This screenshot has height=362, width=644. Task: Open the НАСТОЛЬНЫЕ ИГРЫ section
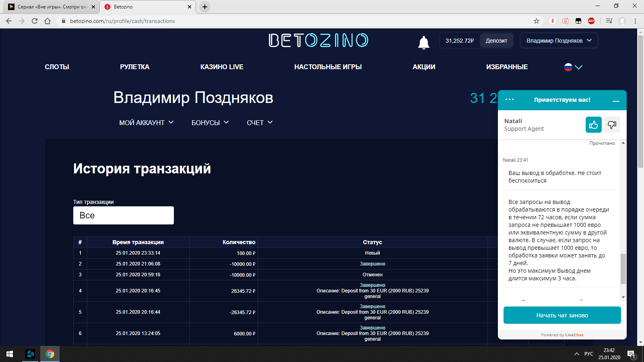coord(328,67)
